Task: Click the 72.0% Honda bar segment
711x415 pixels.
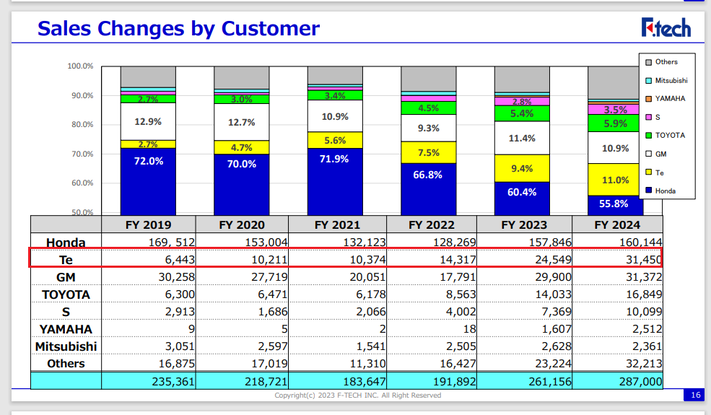Action: point(148,181)
